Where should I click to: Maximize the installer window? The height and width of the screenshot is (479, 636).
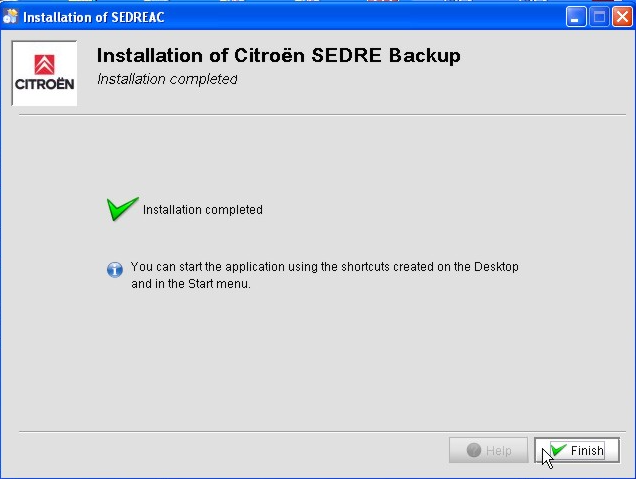[599, 16]
